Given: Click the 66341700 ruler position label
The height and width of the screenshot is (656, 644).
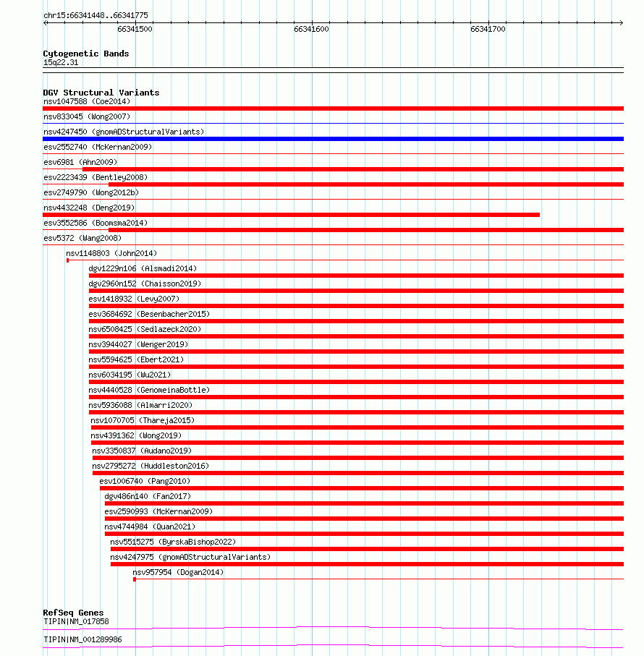Looking at the screenshot, I should (488, 29).
